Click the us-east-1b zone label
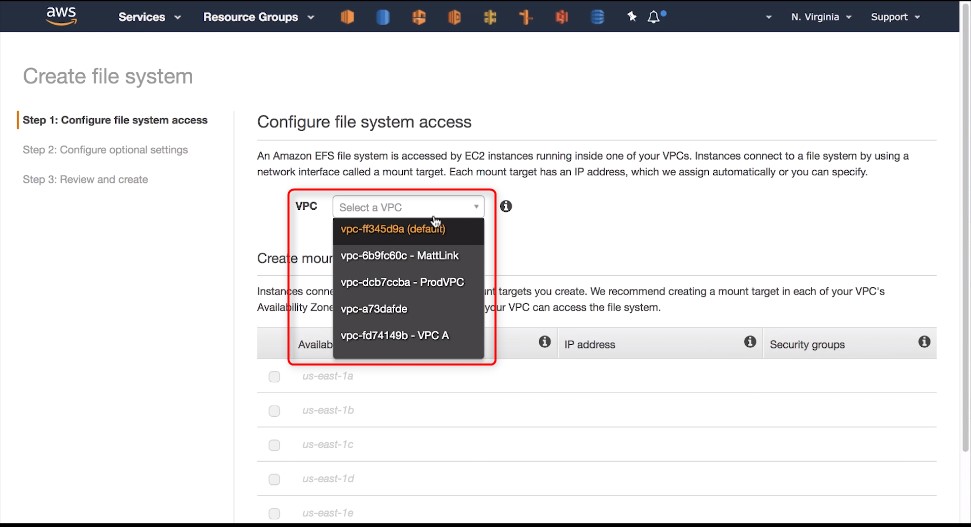Screen dimensions: 971x527 (328, 410)
